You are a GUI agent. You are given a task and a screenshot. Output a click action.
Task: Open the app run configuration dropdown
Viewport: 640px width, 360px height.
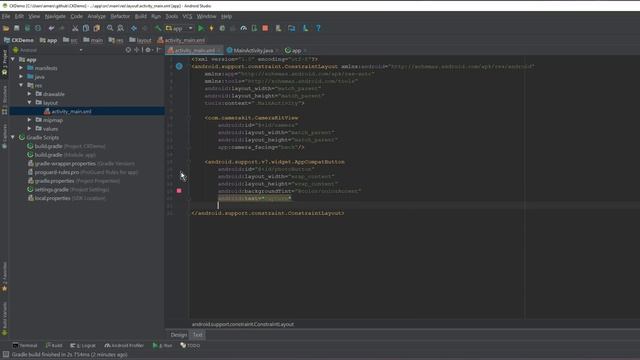(179, 28)
